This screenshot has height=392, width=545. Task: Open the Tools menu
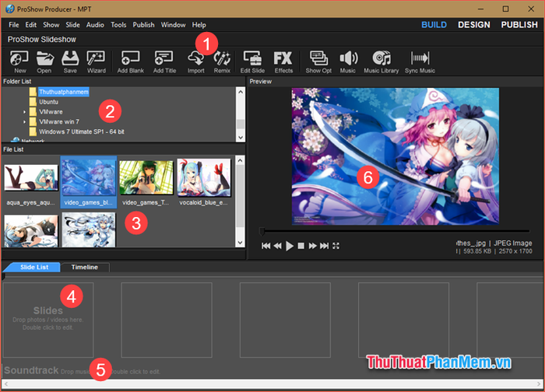[118, 25]
